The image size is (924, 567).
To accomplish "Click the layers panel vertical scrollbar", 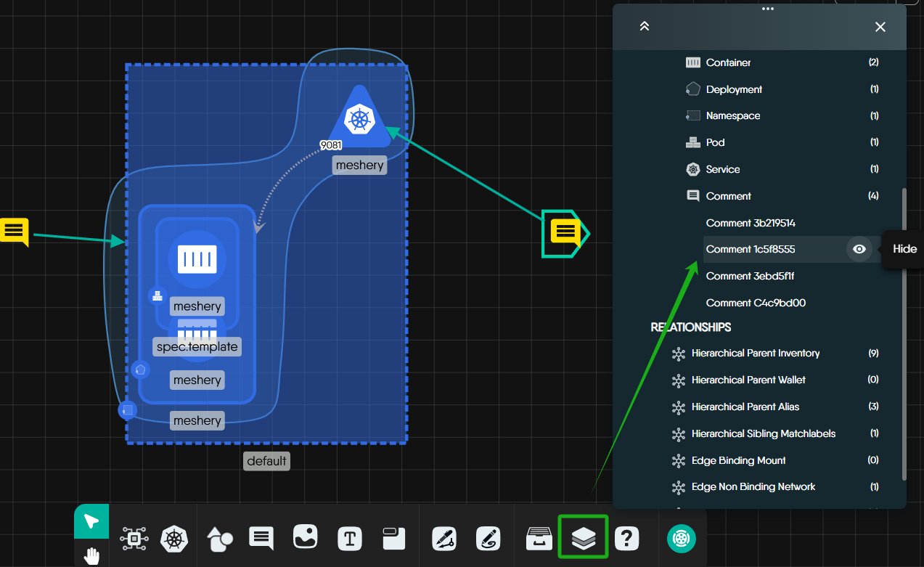I will coord(904,334).
